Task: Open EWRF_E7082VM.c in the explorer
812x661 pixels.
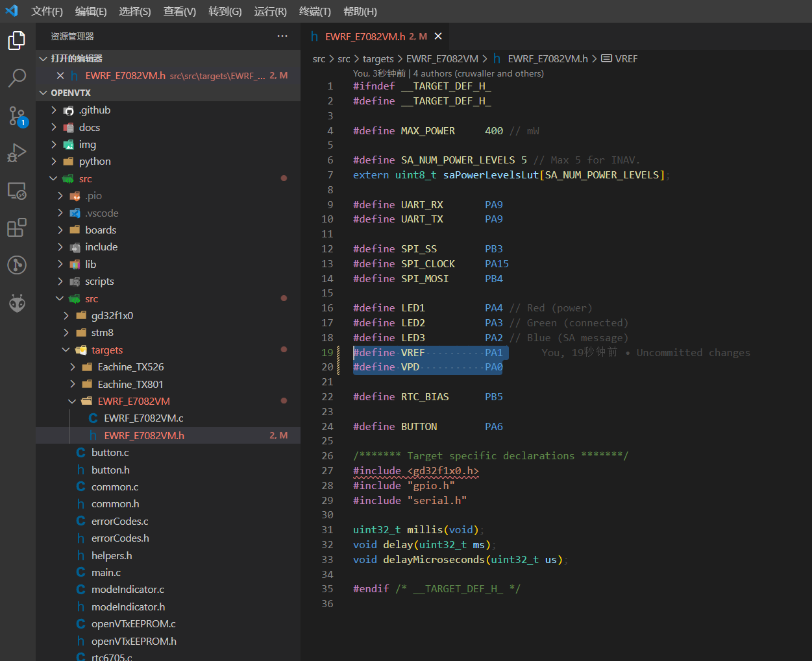Action: (143, 418)
